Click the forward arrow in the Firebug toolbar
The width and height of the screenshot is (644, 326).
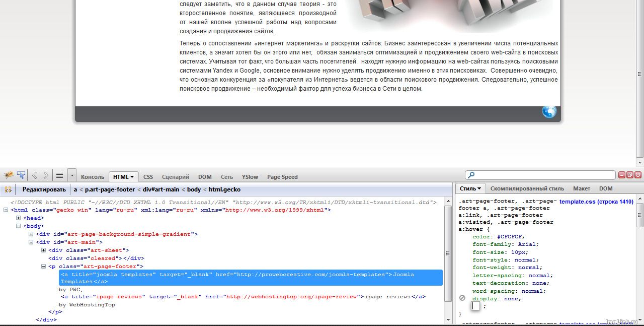click(46, 176)
